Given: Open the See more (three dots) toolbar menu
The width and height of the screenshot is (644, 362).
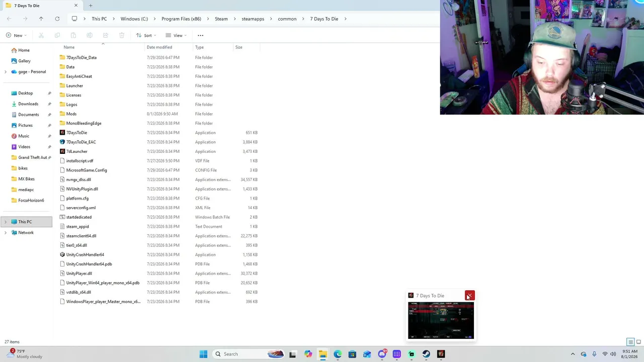Looking at the screenshot, I should coord(200,35).
